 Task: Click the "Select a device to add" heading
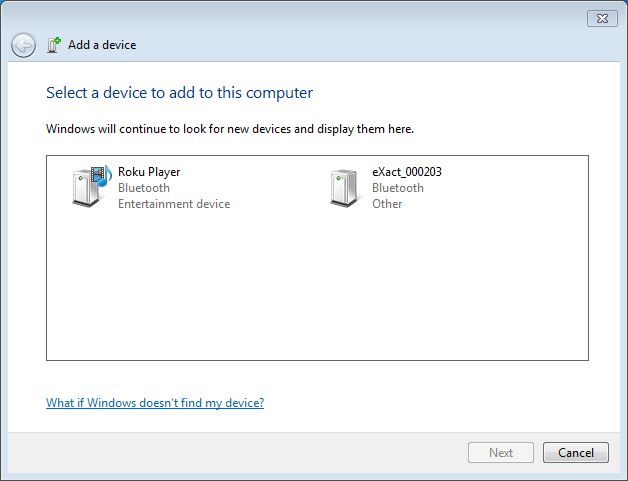click(x=179, y=93)
